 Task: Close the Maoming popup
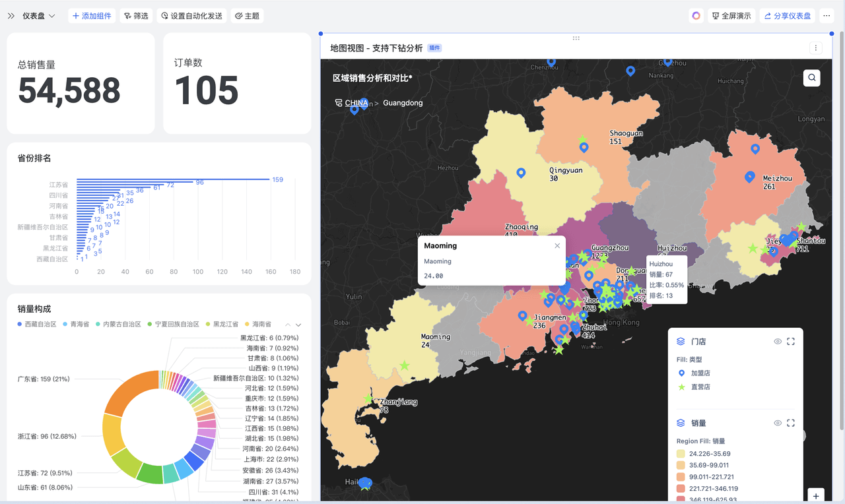coord(557,246)
